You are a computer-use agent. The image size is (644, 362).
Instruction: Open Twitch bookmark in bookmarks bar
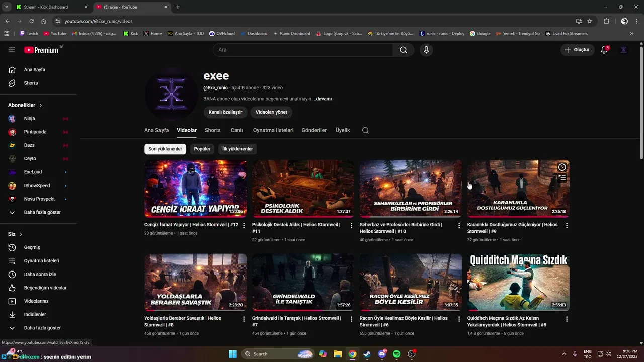(29, 34)
